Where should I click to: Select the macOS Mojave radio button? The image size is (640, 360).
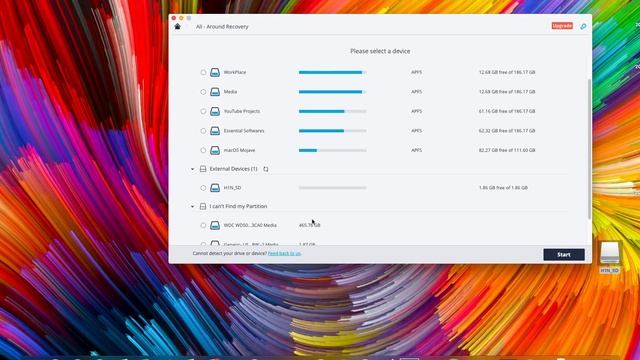click(x=203, y=150)
